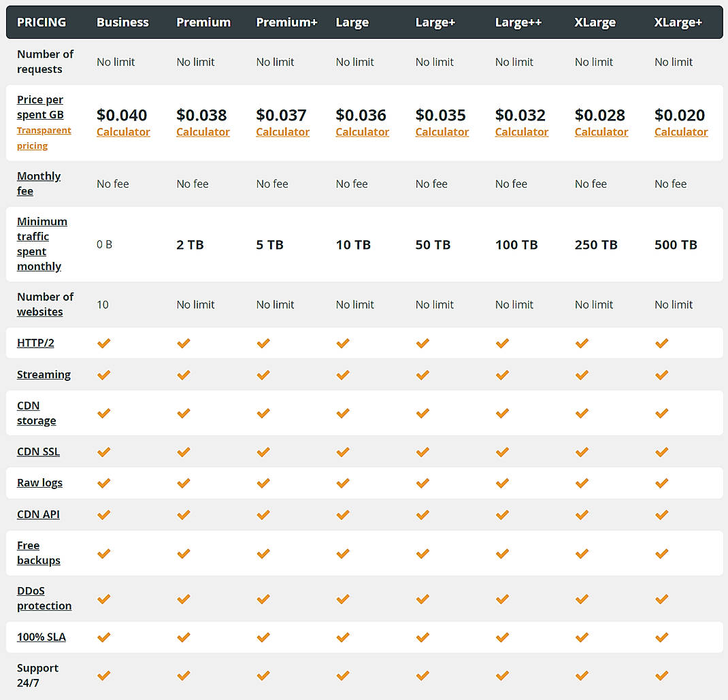The image size is (728, 700).
Task: Click the $0.040 price for Business
Action: [x=122, y=115]
